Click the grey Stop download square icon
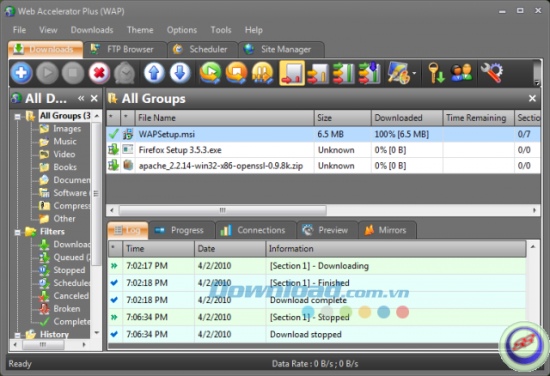The height and width of the screenshot is (376, 550). 73,73
